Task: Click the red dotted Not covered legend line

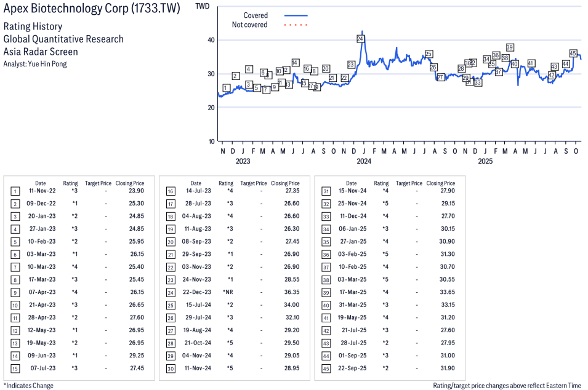Action: click(x=296, y=25)
